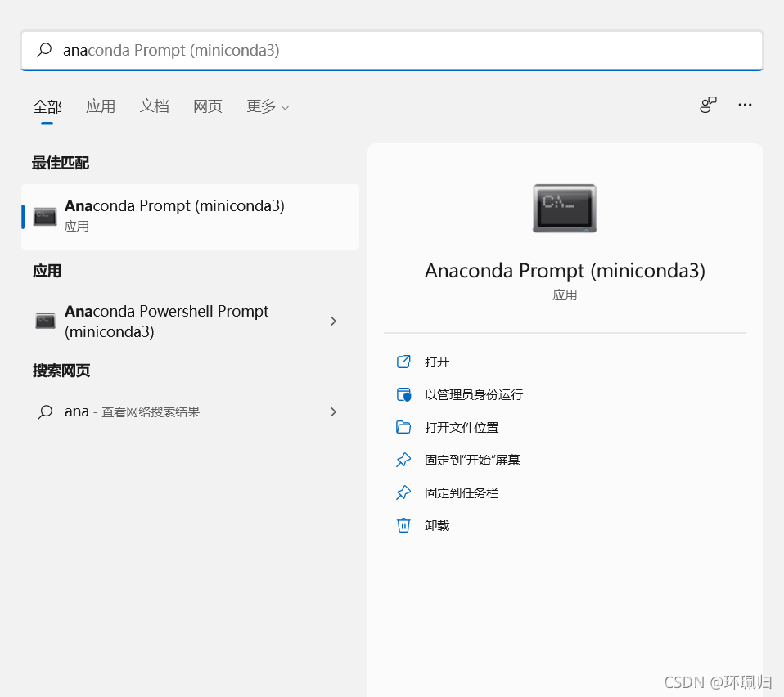This screenshot has width=784, height=697.
Task: Click the 打开 (Open) action icon
Action: pyautogui.click(x=403, y=361)
